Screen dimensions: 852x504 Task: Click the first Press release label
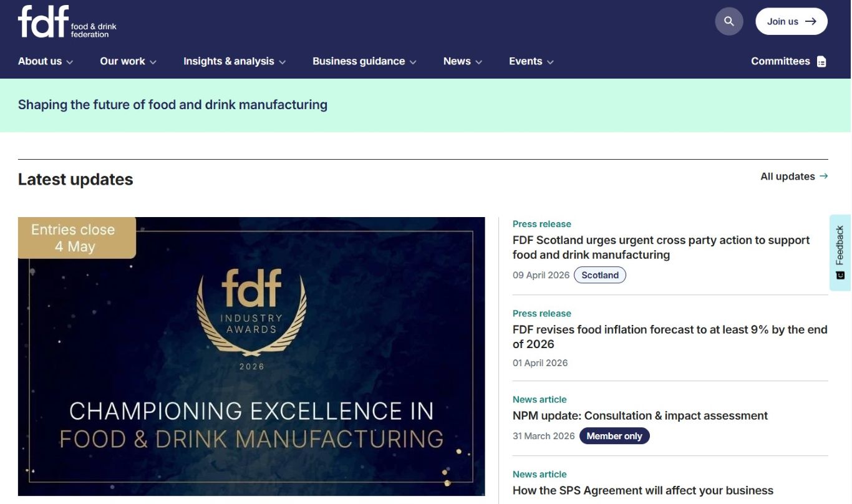click(542, 224)
